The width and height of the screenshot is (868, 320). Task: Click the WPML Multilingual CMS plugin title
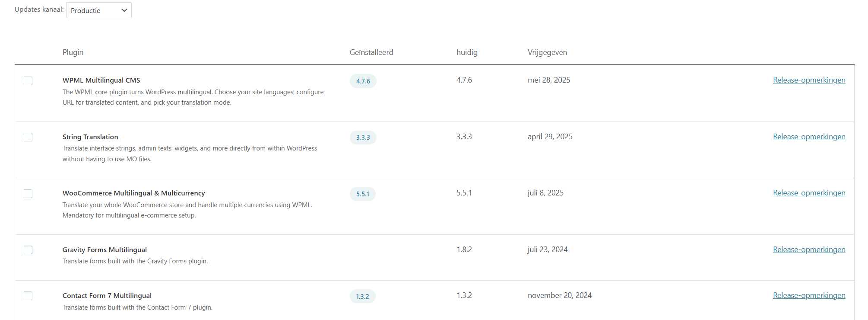[x=101, y=80]
